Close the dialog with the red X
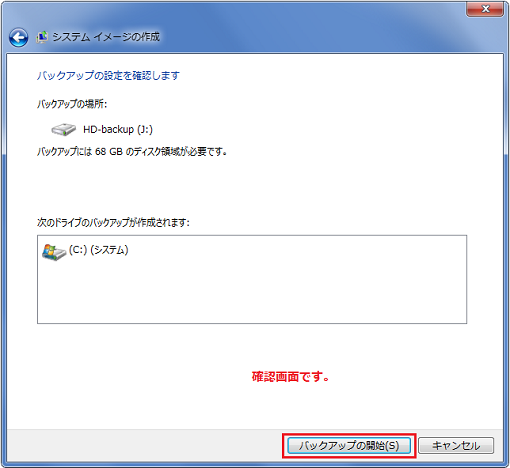Screen dimensions: 510x468 485,9
